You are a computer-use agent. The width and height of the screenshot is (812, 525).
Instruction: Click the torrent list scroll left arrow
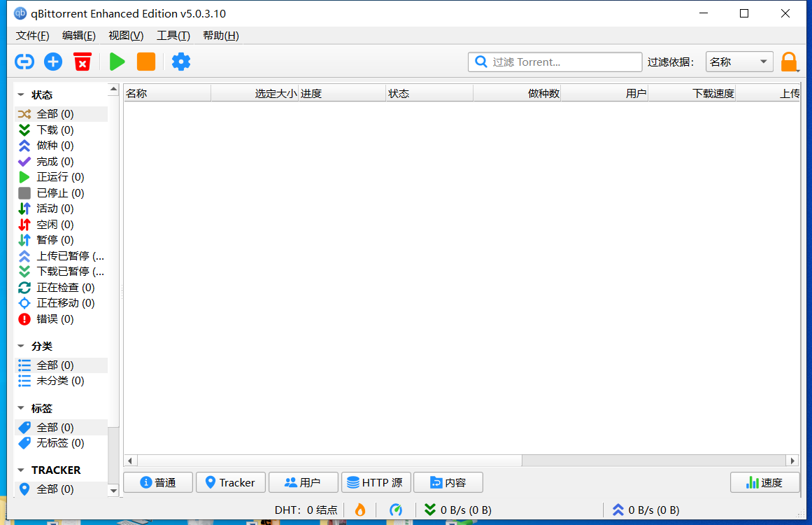[x=130, y=461]
